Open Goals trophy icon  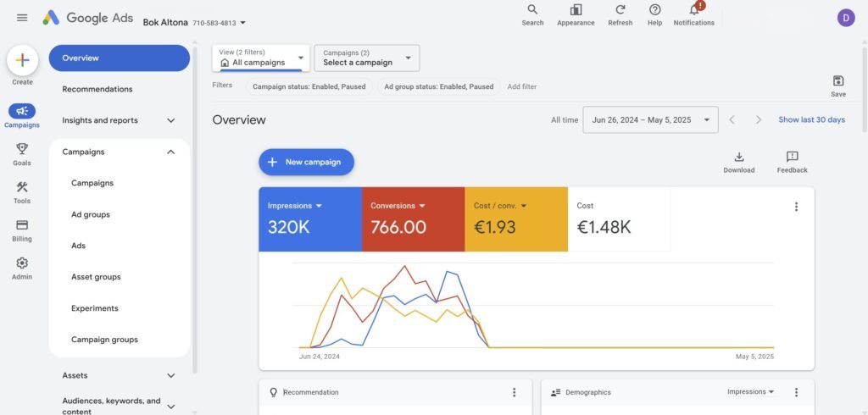(22, 154)
